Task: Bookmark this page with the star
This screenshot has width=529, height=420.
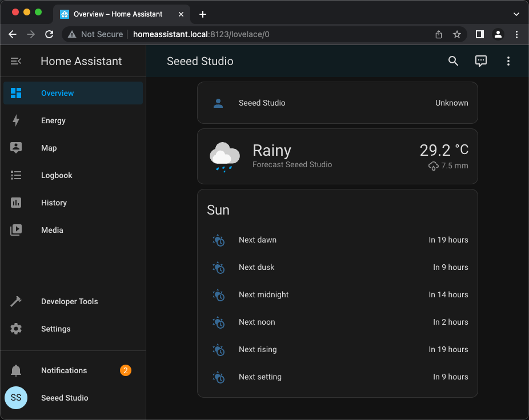Action: tap(457, 34)
